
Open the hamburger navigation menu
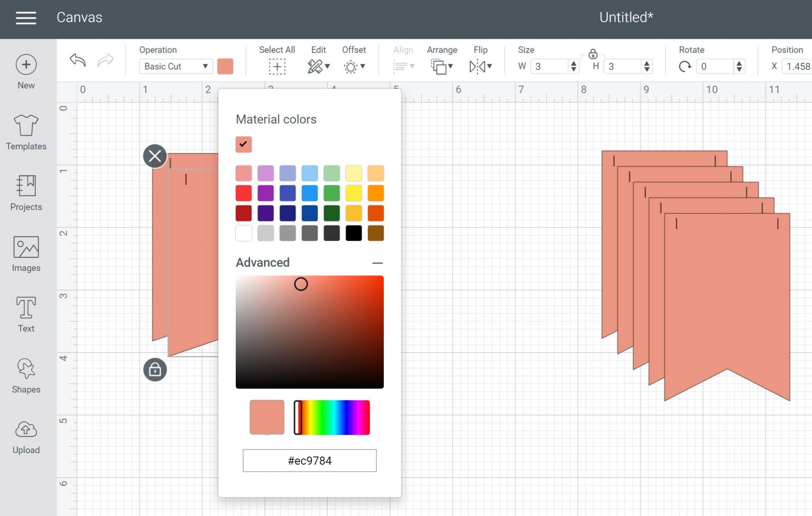[x=25, y=17]
